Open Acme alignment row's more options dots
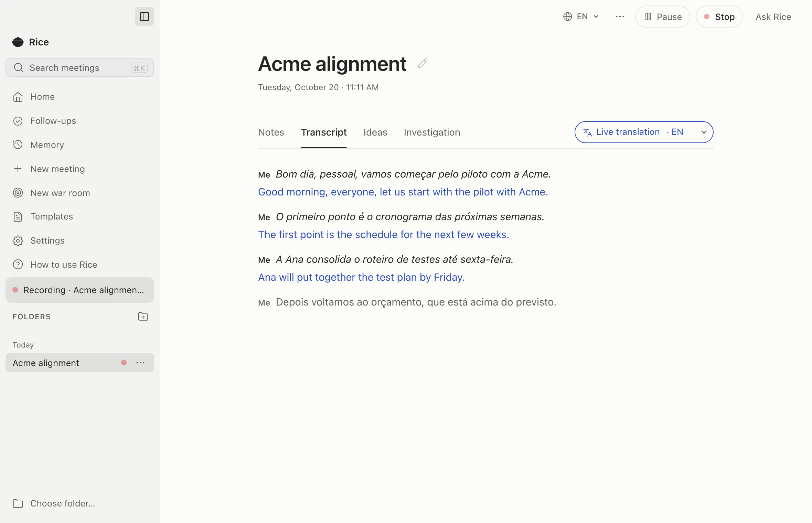The height and width of the screenshot is (523, 812). (140, 363)
